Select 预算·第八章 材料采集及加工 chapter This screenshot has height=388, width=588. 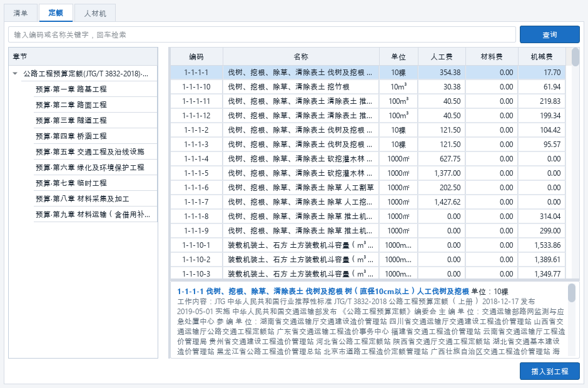[x=83, y=199]
